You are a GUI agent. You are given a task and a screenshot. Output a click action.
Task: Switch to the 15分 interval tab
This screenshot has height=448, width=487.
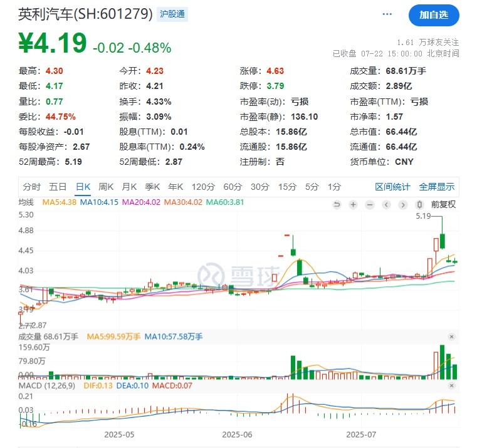(287, 187)
